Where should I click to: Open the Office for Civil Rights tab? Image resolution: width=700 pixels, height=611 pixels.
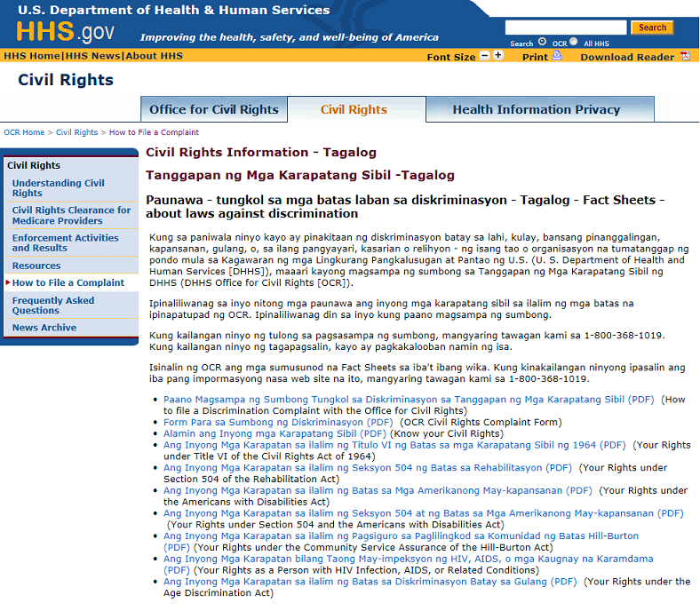(x=214, y=109)
